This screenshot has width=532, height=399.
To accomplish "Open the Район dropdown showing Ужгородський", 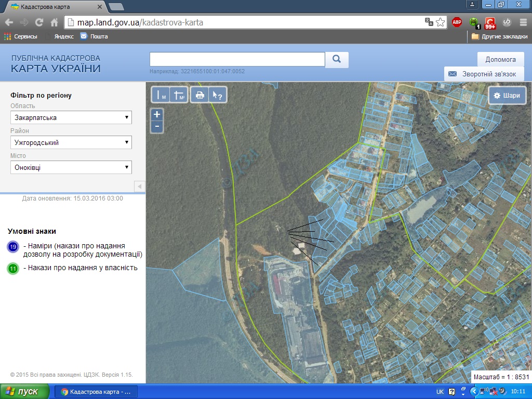I will [71, 142].
